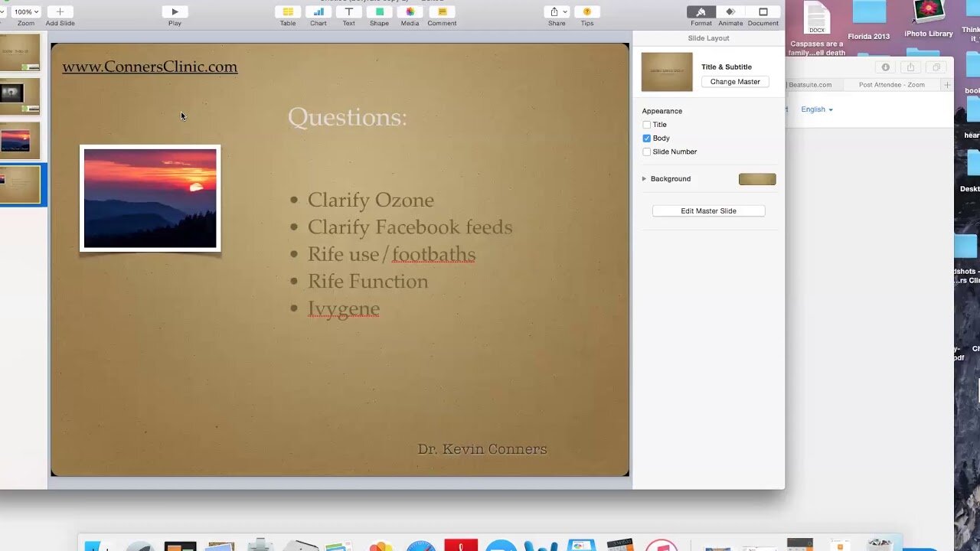Select the dark photo slide thumbnail
The image size is (980, 551).
click(19, 96)
